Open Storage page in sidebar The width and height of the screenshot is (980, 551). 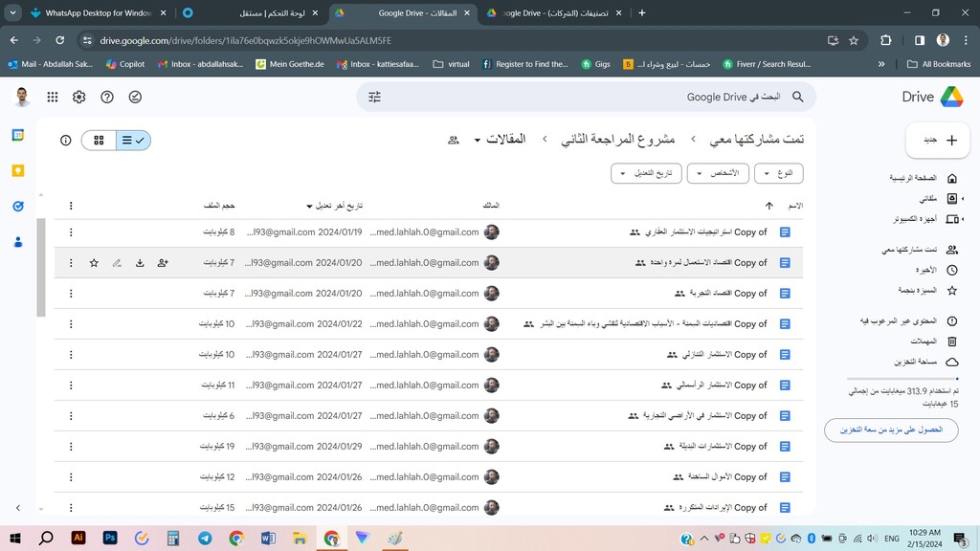pyautogui.click(x=925, y=362)
